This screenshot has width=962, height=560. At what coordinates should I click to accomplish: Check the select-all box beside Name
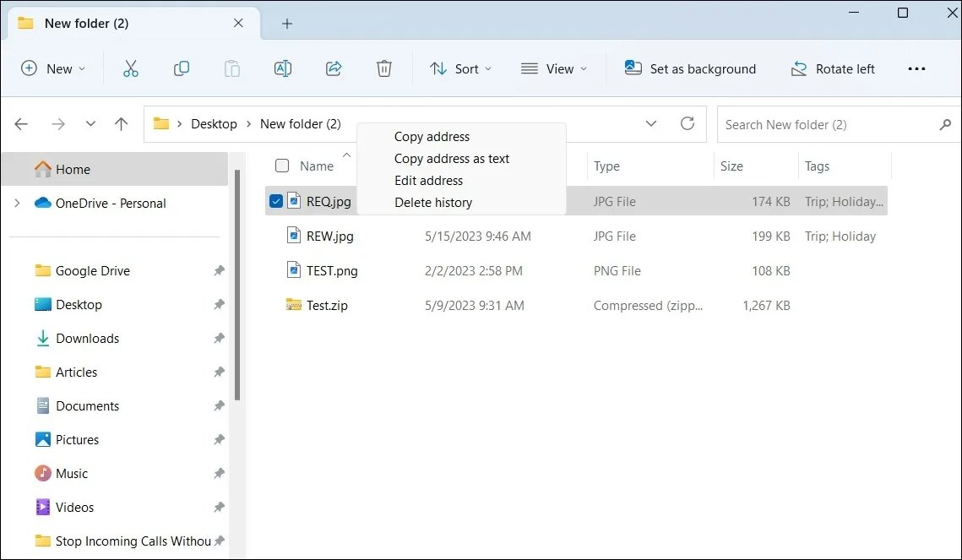tap(281, 166)
